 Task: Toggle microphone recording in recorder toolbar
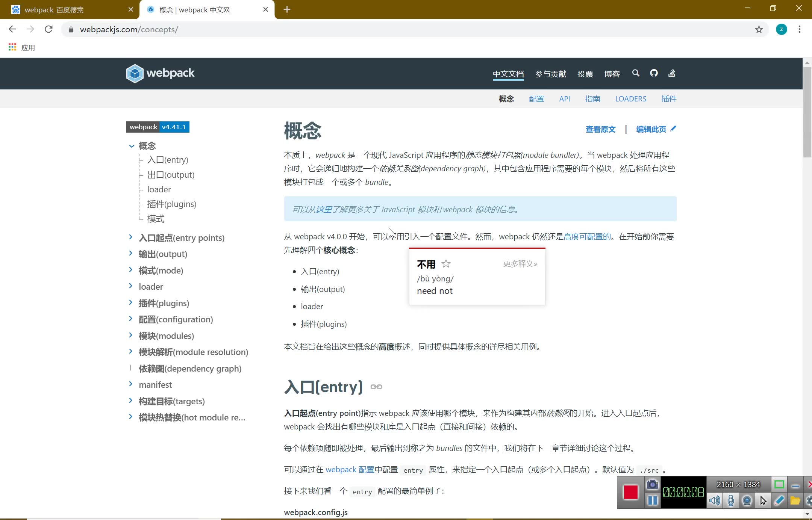tap(731, 500)
